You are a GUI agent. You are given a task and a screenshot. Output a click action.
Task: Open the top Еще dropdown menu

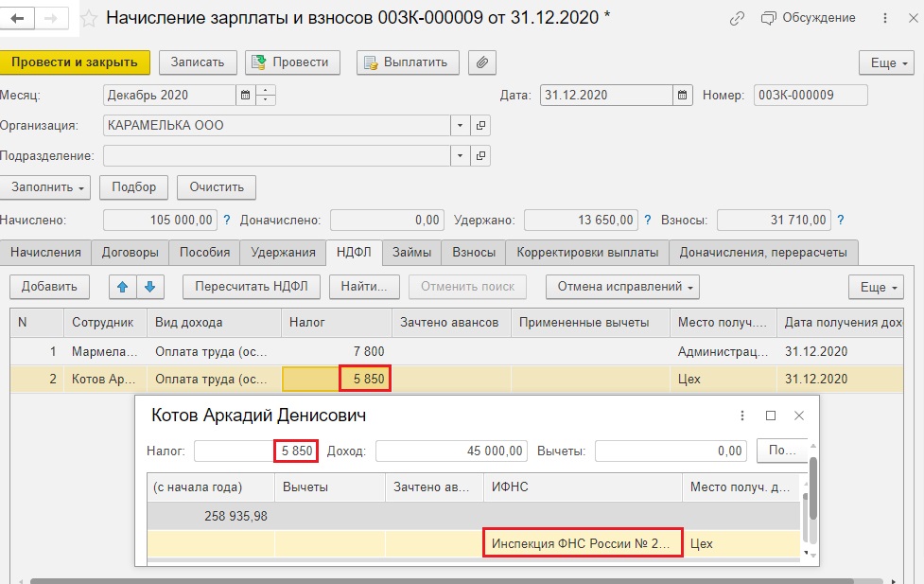tap(887, 63)
